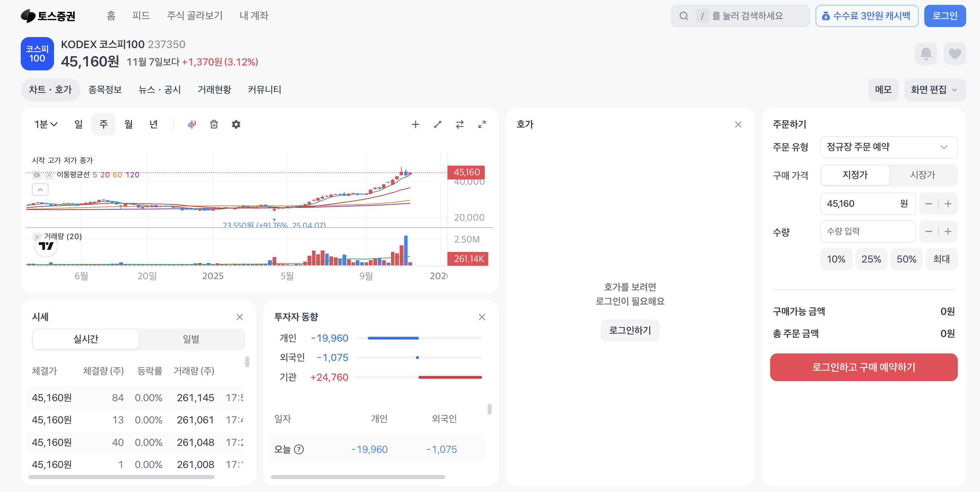The width and height of the screenshot is (980, 492).
Task: Go to 주식 골라보기 menu
Action: (x=195, y=16)
